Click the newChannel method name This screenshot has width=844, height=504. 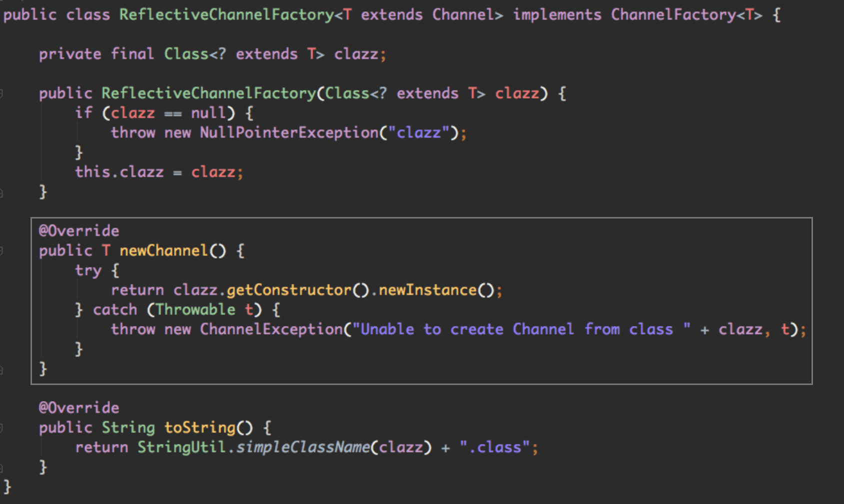(x=163, y=250)
